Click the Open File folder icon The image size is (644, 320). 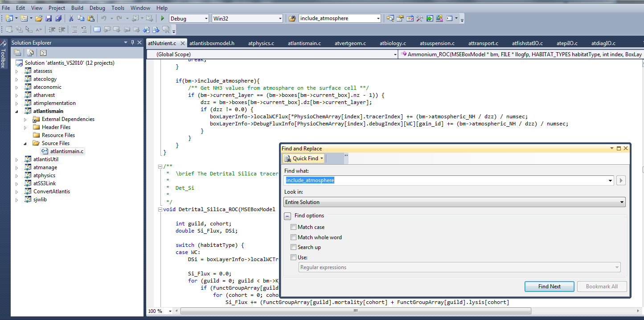[39, 18]
